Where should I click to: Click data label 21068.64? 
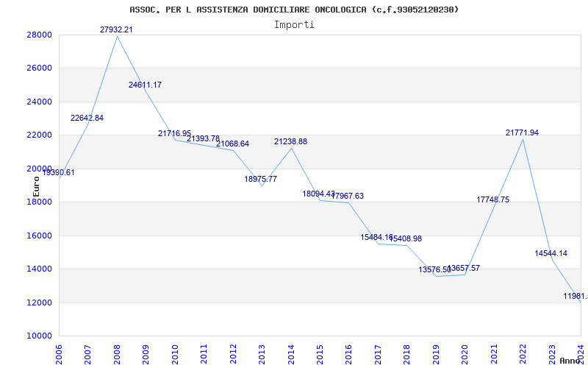tap(232, 144)
